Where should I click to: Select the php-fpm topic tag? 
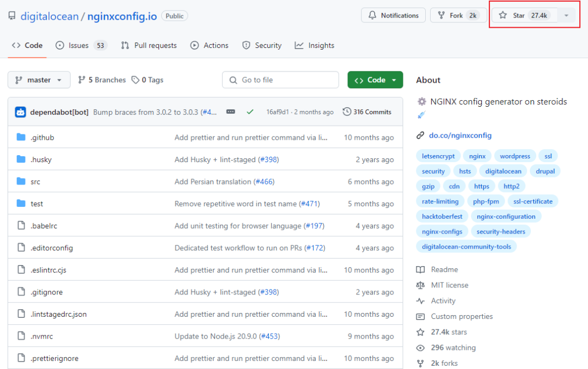click(x=486, y=201)
